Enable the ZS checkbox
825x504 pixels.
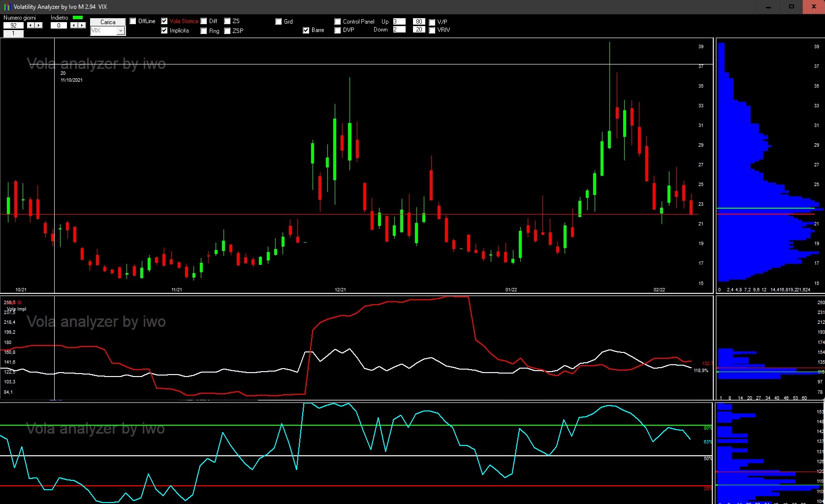point(227,21)
